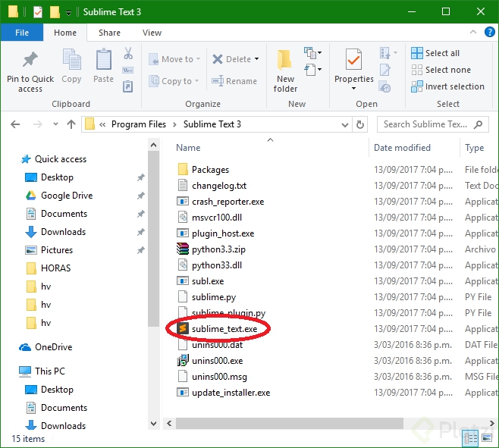The height and width of the screenshot is (448, 499).
Task: Click navigation pane scroll up arrow
Action: 154,146
